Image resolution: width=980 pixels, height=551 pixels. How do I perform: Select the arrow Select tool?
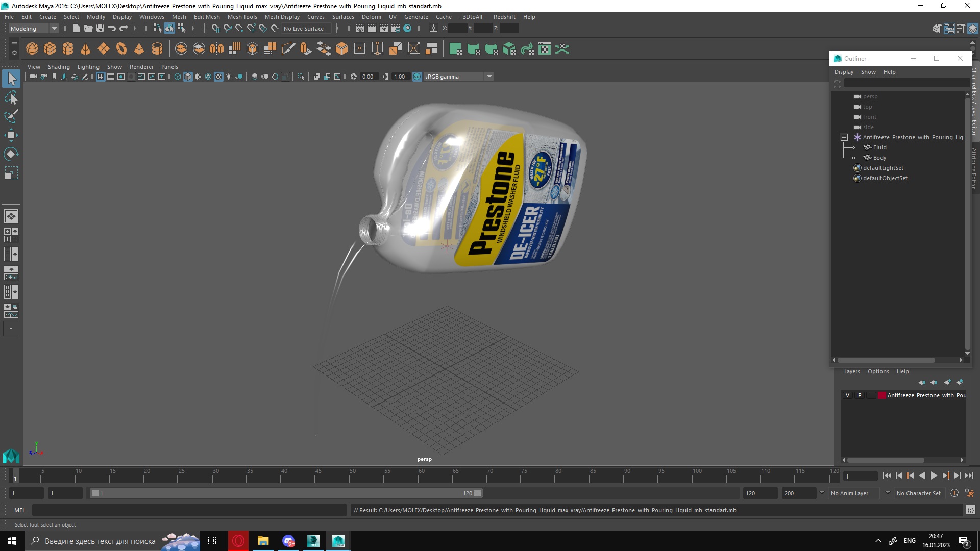pos(11,79)
